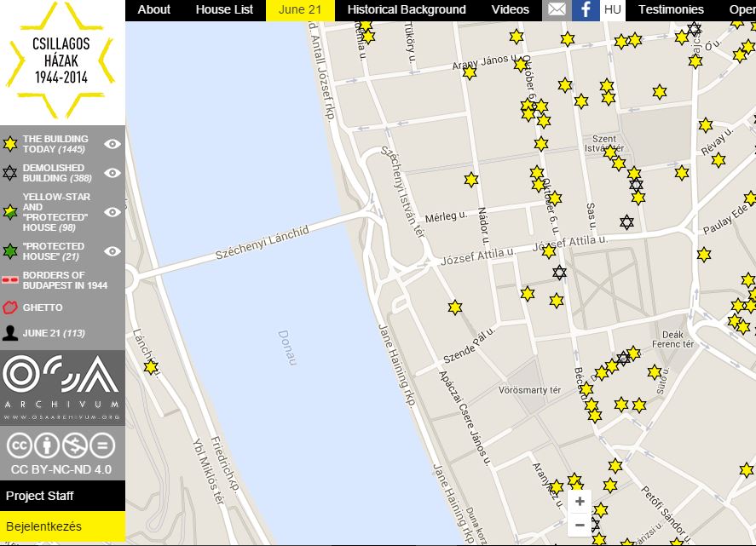Click the green star Protected House legend icon

tap(10, 251)
